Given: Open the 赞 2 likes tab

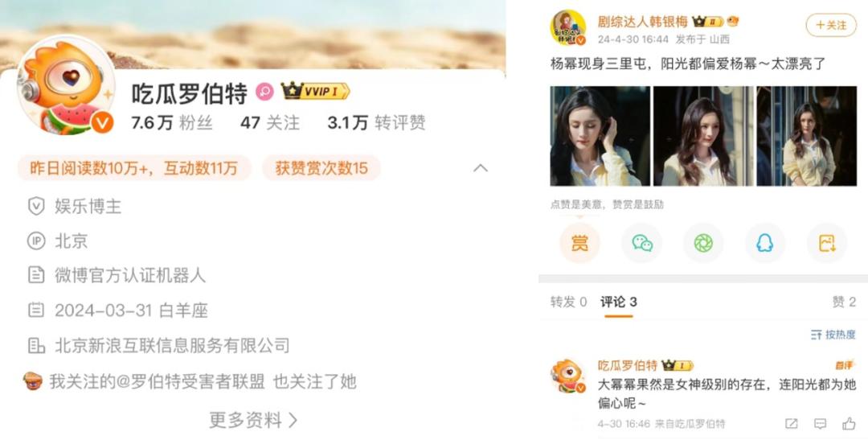Looking at the screenshot, I should [x=844, y=302].
